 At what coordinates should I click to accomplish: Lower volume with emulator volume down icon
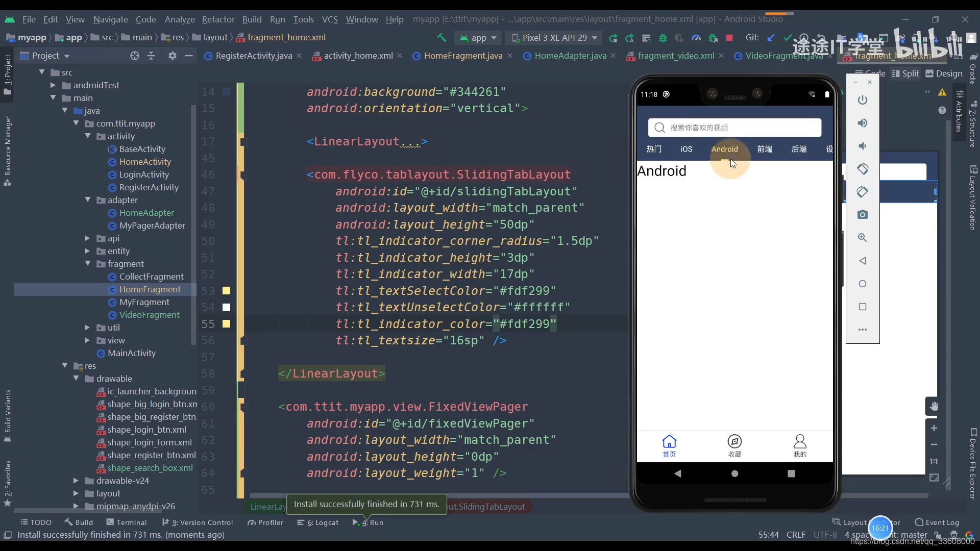863,146
